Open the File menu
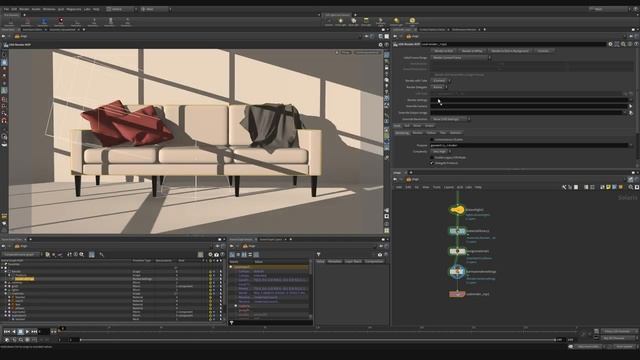This screenshot has width=640, height=360. tap(6, 9)
